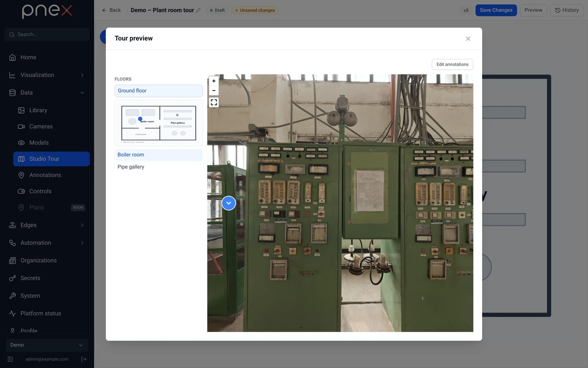
Task: Click the pnex logo
Action: click(47, 11)
